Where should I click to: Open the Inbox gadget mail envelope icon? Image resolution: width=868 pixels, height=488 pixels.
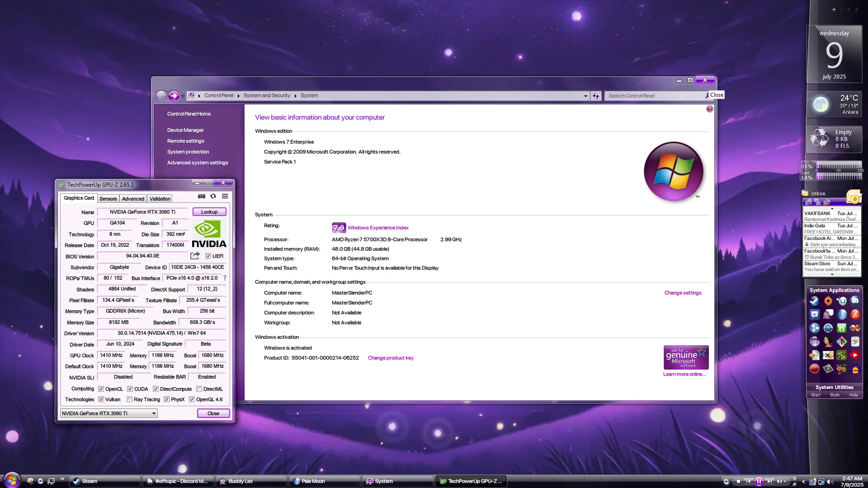pos(854,198)
